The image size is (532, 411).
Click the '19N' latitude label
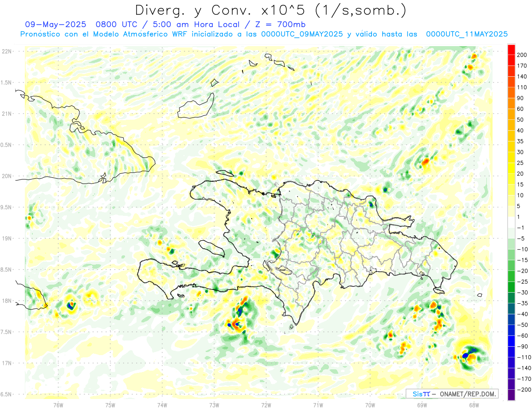7,239
